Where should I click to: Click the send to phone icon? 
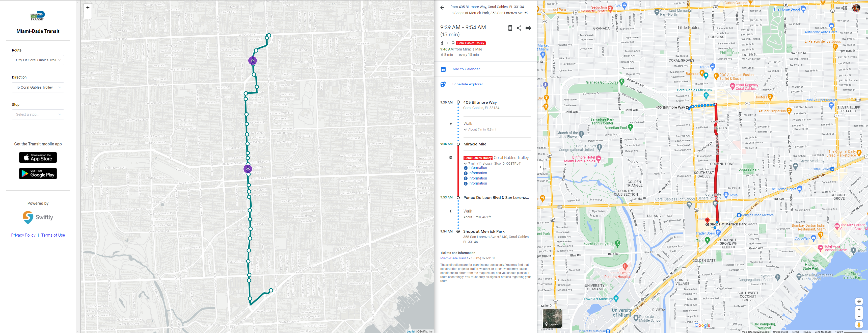pyautogui.click(x=510, y=28)
